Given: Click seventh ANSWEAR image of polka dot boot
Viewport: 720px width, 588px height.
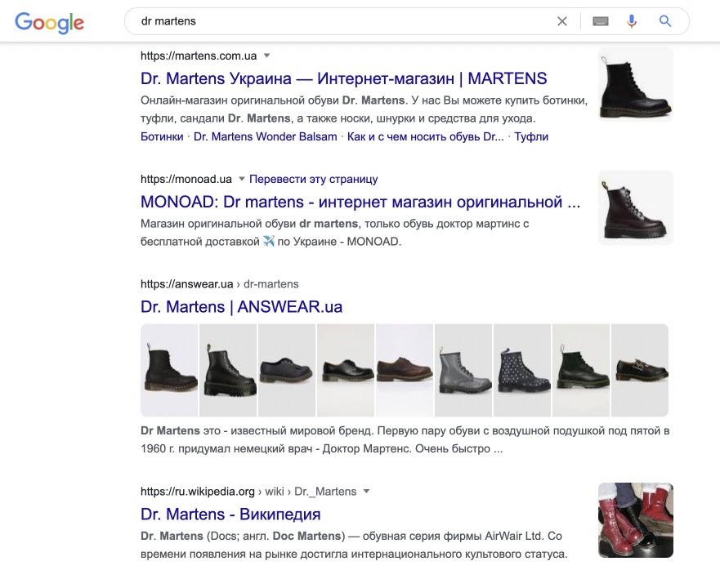Looking at the screenshot, I should pyautogui.click(x=522, y=371).
